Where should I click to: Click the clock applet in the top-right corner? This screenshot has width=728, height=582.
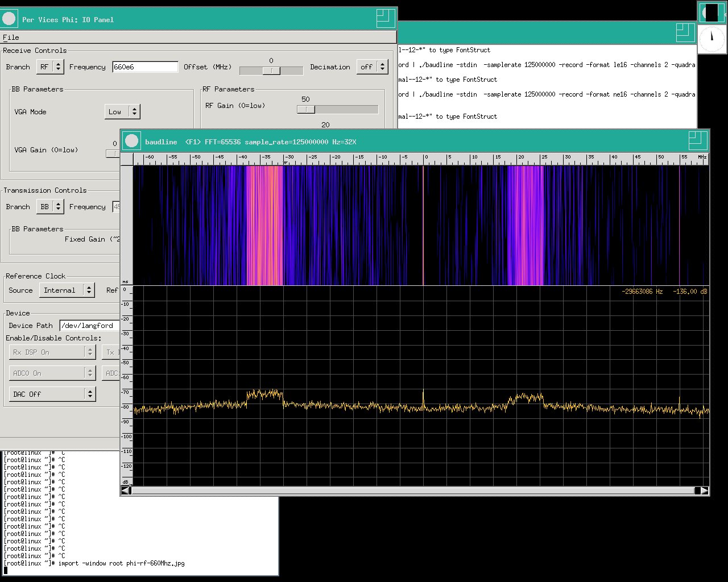(x=712, y=40)
